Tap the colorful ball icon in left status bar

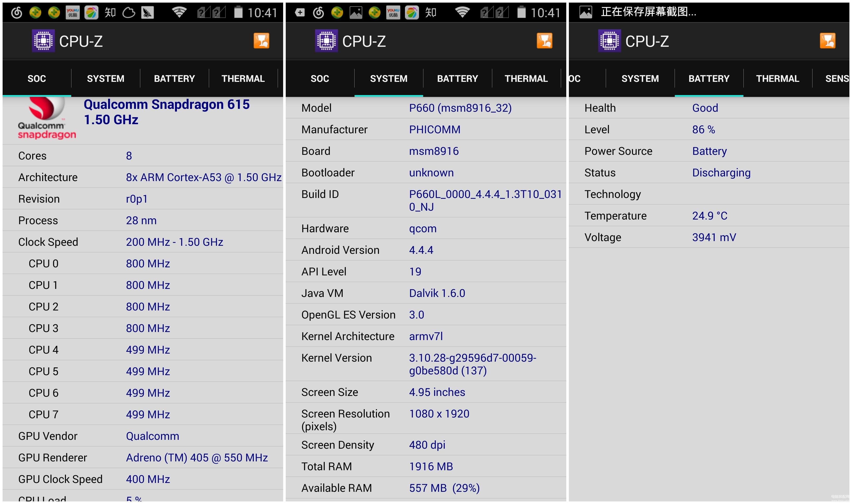(91, 12)
